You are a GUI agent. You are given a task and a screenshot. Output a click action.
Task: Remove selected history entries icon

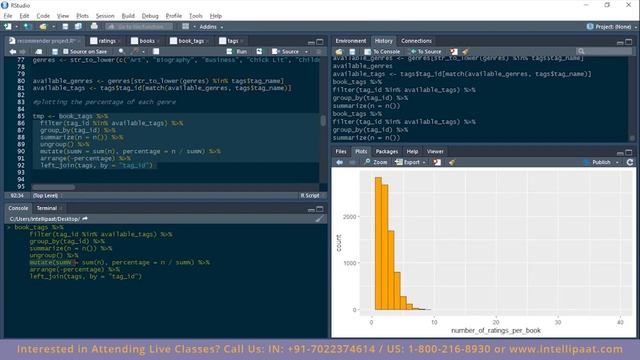coord(453,52)
